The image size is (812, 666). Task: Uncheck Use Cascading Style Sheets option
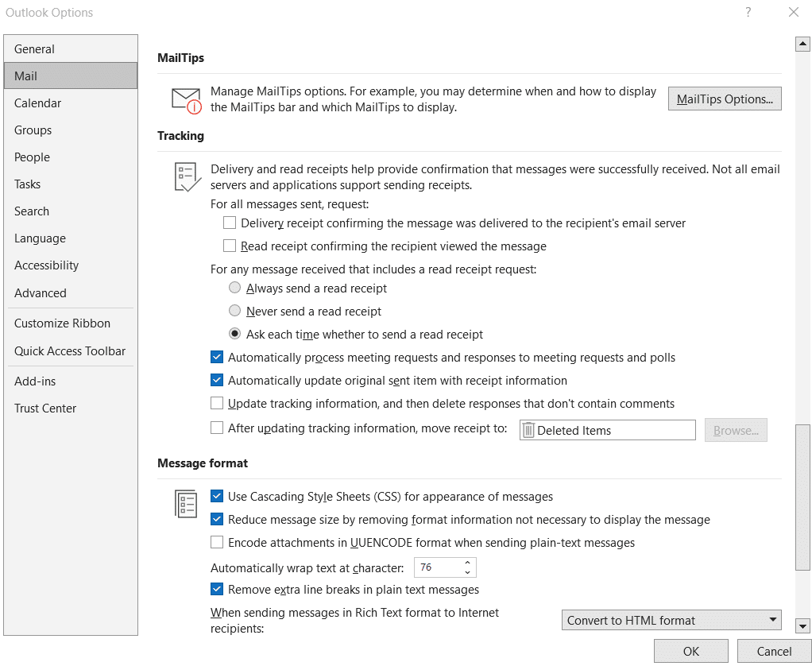[x=217, y=496]
